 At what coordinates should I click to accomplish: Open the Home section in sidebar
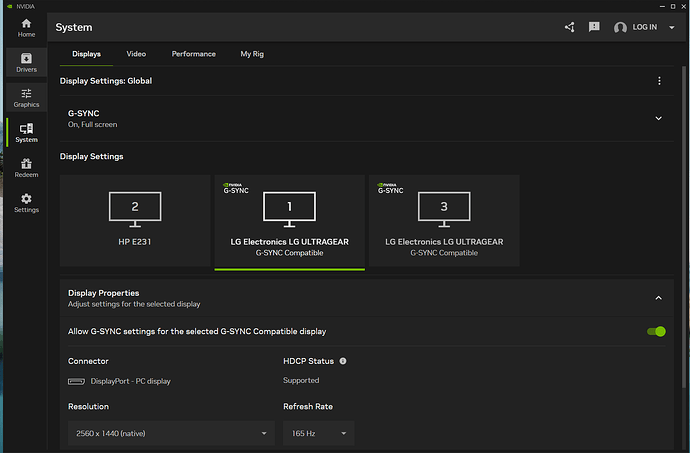26,28
